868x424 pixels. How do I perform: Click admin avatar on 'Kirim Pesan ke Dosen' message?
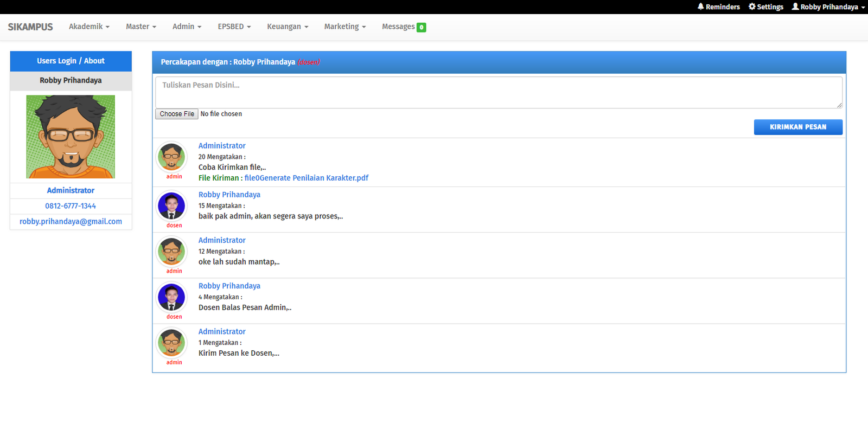click(171, 342)
